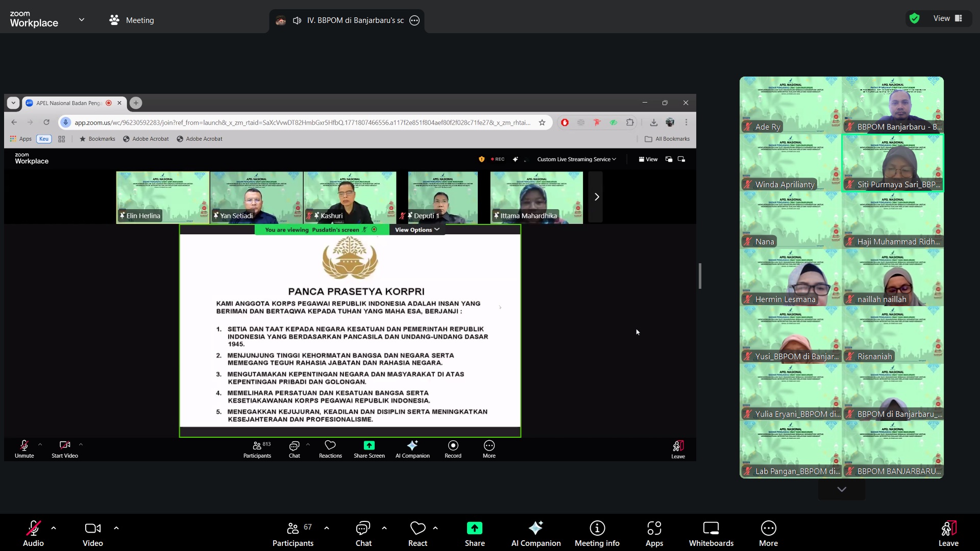The width and height of the screenshot is (980, 551).
Task: Open the Whiteboards panel
Action: [711, 533]
